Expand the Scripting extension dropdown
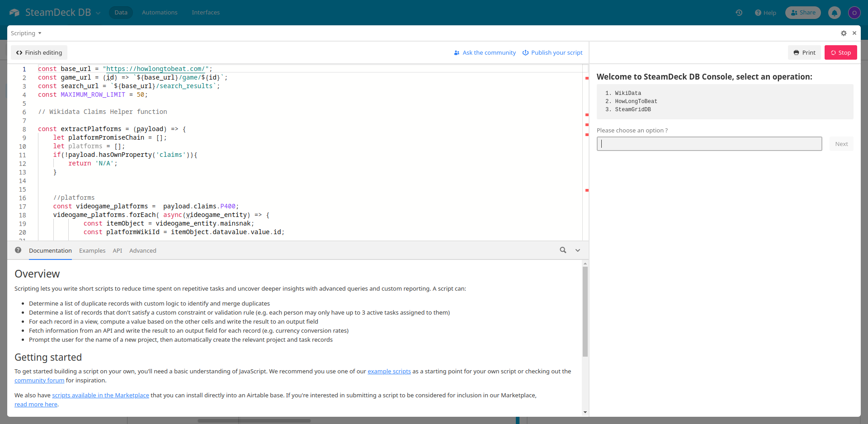The image size is (868, 424). 26,33
